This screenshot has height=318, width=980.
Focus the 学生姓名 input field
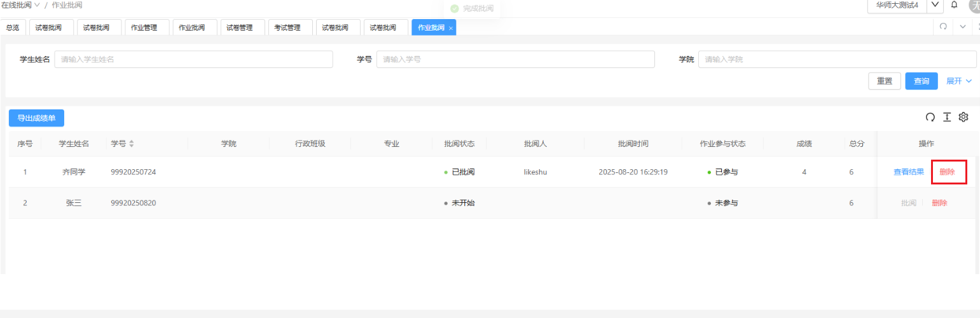193,59
